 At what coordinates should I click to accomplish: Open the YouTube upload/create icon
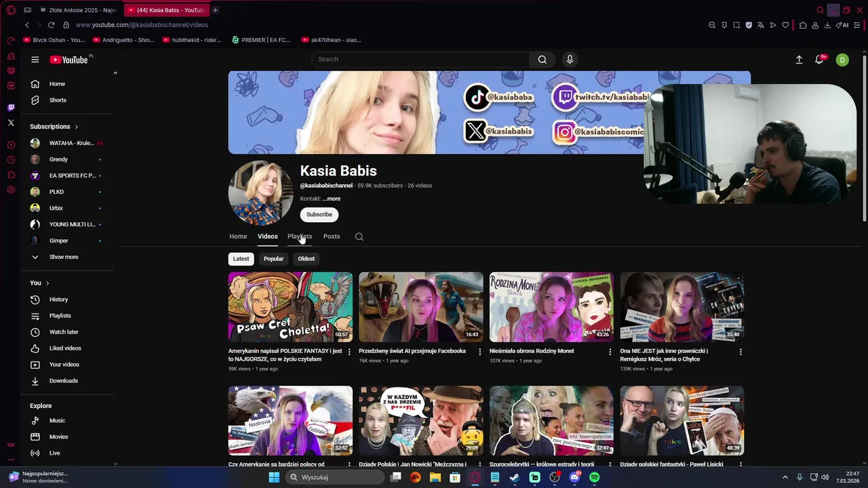click(x=799, y=60)
